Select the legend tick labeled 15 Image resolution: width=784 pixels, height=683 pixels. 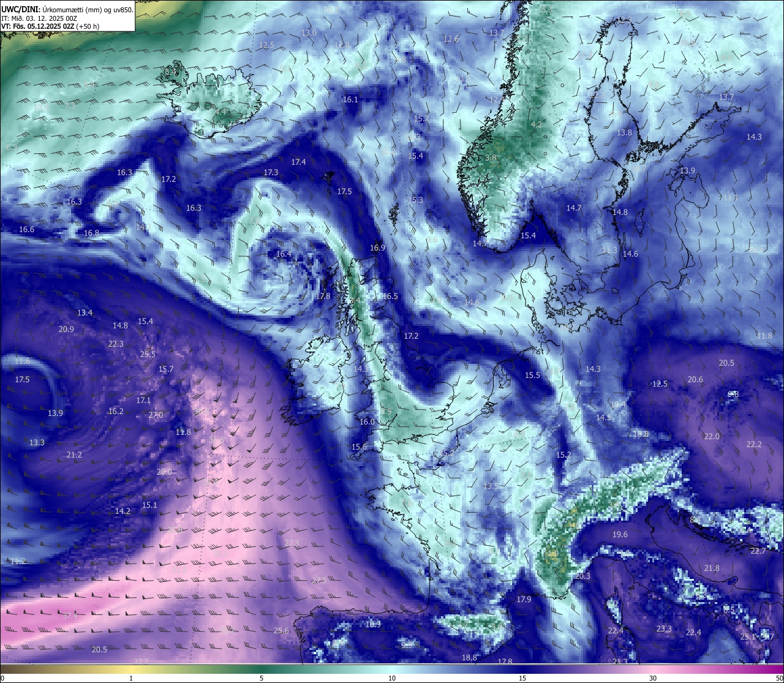click(x=522, y=678)
